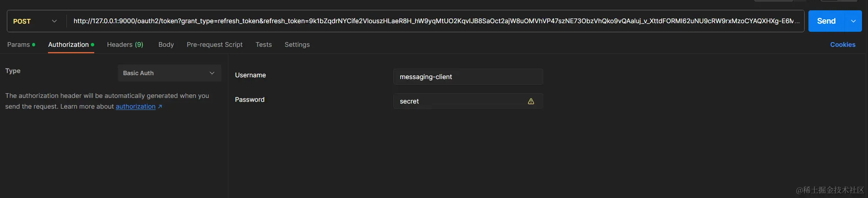Open the POST method dropdown
This screenshot has height=198, width=868.
pos(35,21)
